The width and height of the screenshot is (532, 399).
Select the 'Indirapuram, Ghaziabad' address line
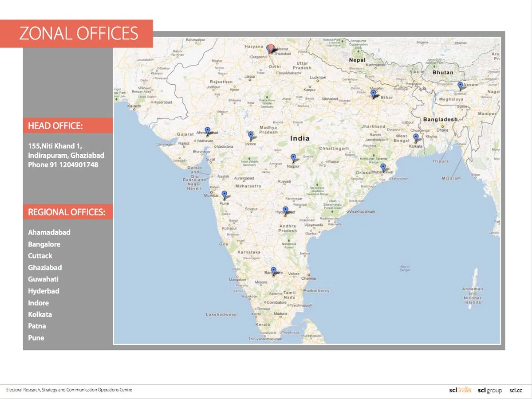[x=66, y=156]
